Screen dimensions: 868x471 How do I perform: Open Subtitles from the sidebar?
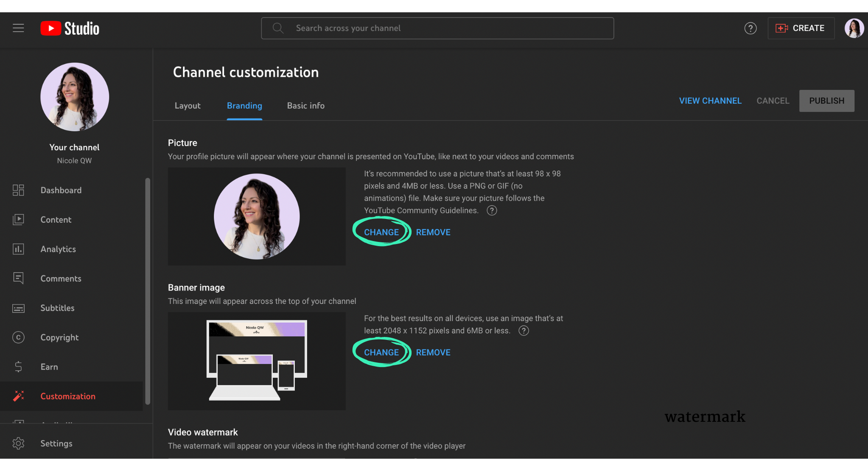[x=57, y=308]
